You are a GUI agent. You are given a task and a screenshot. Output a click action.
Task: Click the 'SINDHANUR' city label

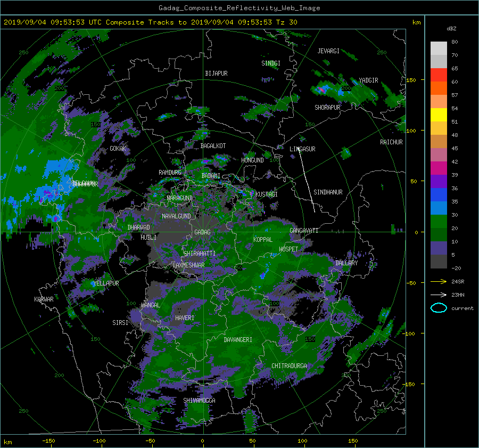(x=328, y=192)
